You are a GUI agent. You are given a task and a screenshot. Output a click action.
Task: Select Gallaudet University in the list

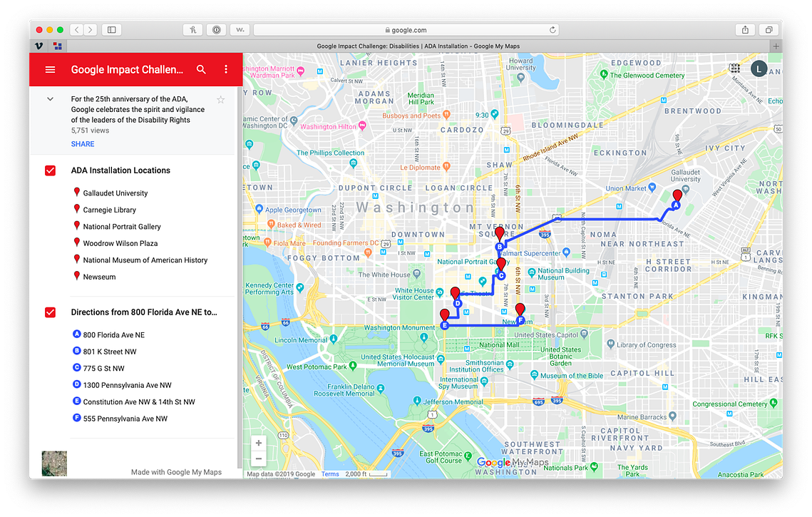[115, 193]
